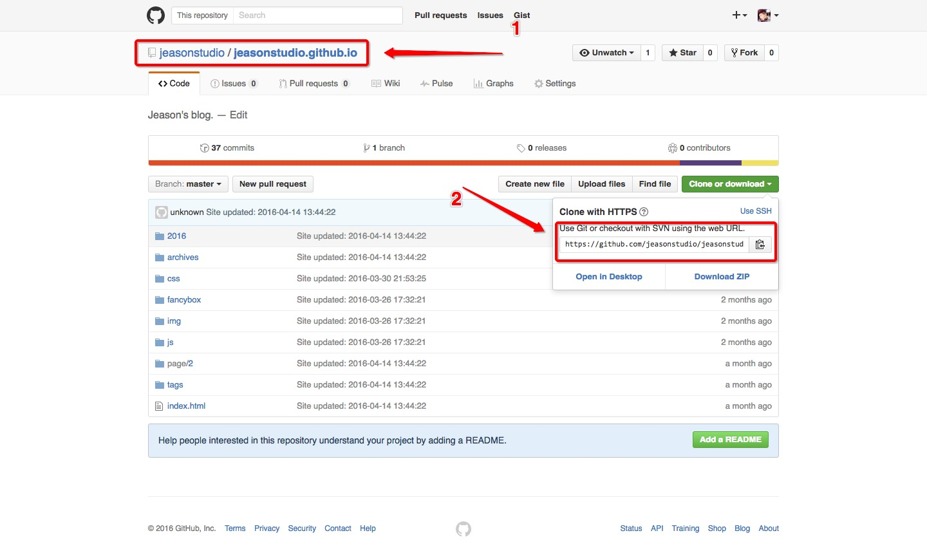Image resolution: width=927 pixels, height=560 pixels.
Task: Switch to the Issues tab
Action: pyautogui.click(x=234, y=84)
